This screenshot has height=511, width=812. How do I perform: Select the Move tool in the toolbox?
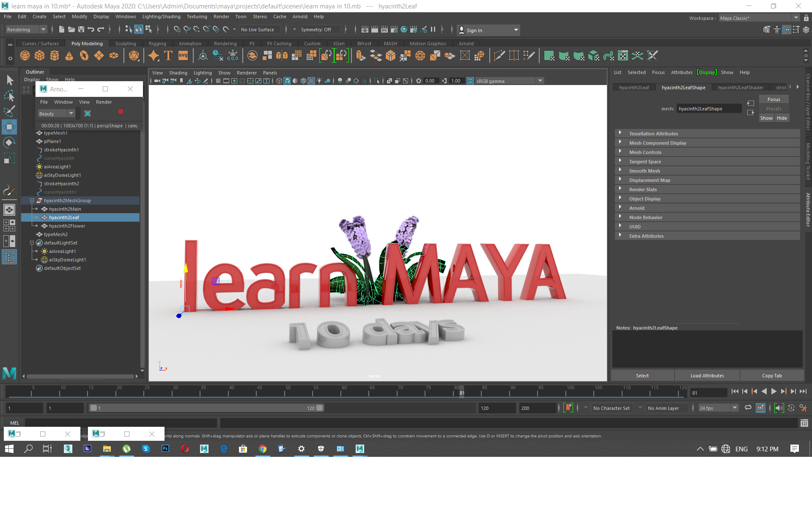pos(9,126)
